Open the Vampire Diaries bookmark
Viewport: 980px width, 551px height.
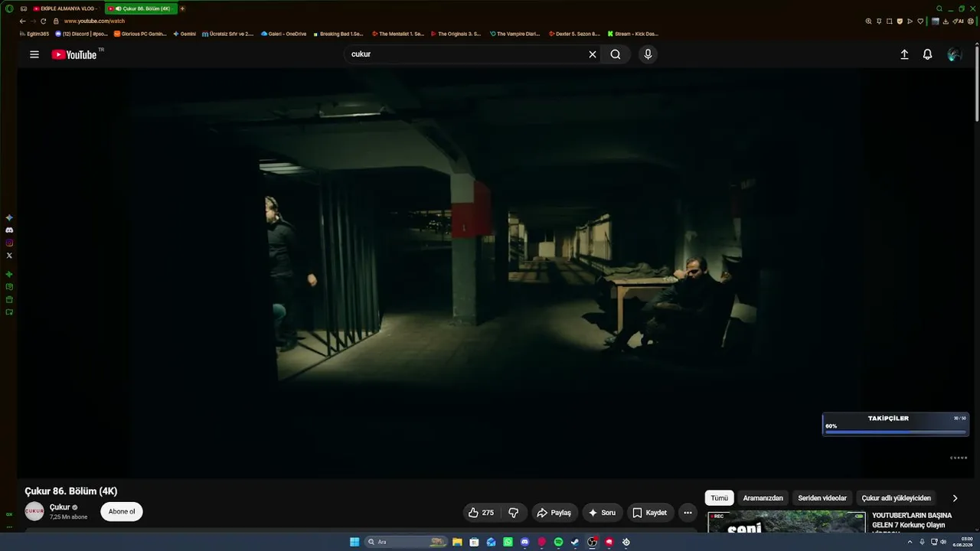pos(514,34)
